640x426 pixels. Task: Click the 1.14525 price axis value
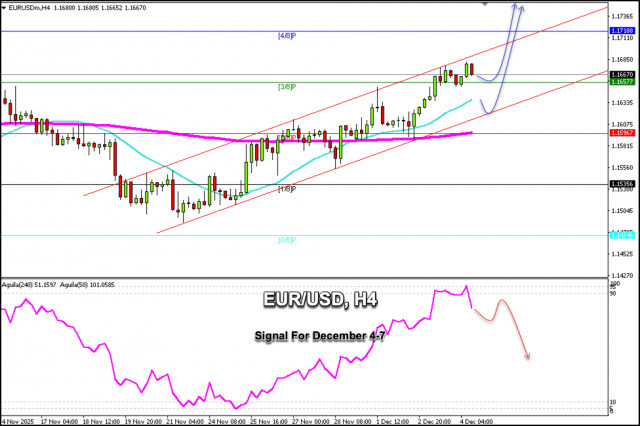coord(622,254)
